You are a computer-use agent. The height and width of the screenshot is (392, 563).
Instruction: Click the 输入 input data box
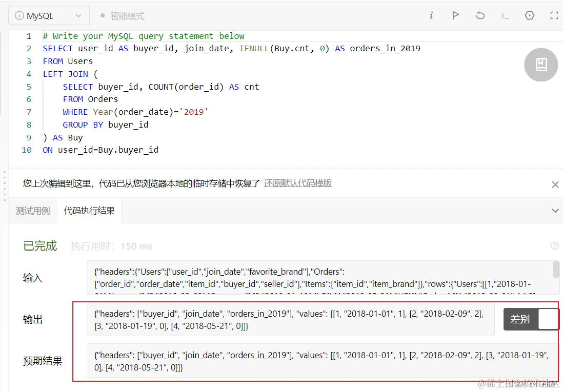point(323,278)
